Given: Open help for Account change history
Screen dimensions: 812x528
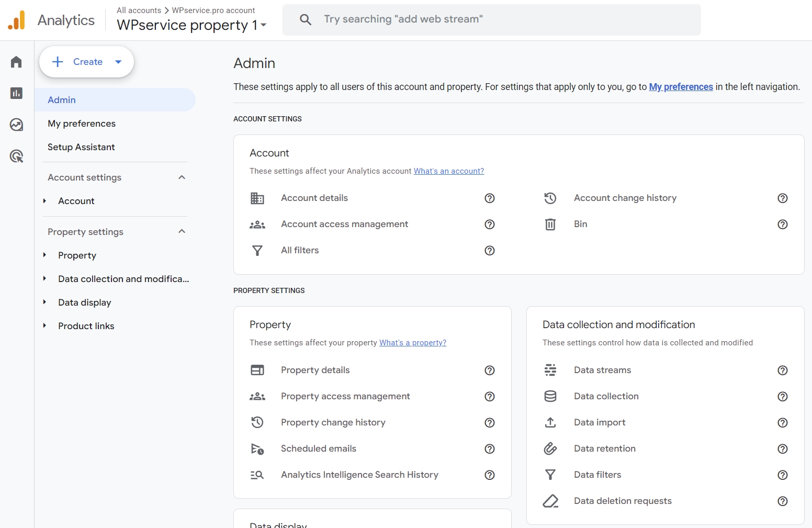Looking at the screenshot, I should [783, 198].
